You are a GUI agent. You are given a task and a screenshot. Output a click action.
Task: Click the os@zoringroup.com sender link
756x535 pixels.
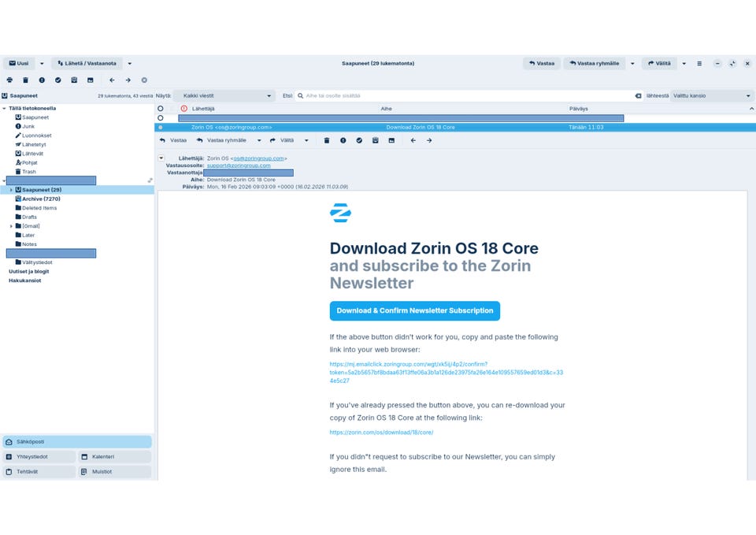click(x=258, y=158)
